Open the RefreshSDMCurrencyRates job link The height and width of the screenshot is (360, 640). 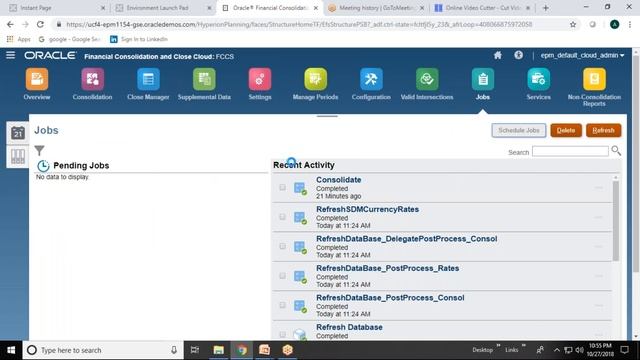pyautogui.click(x=367, y=209)
